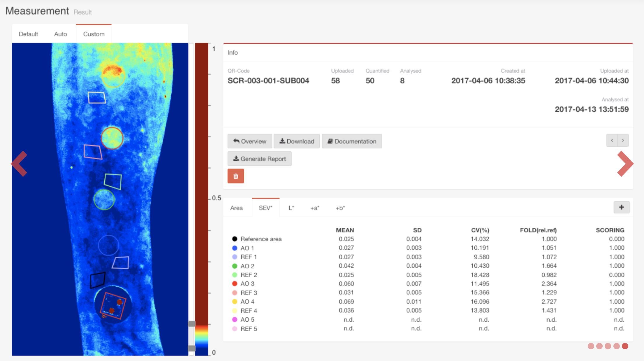Click the SD column header
Image resolution: width=644 pixels, height=361 pixels.
[417, 230]
